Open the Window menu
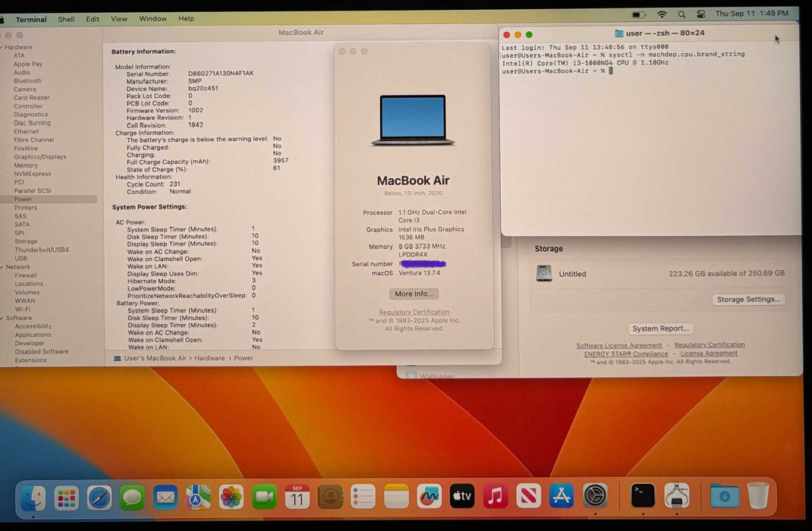This screenshot has height=531, width=812. pos(153,19)
